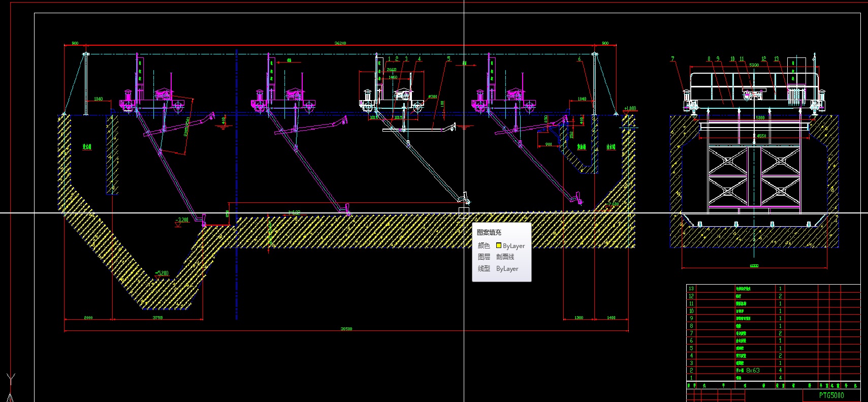Screen dimensions: 868x402
Task: Select the 1300 dimension text
Action: (x=578, y=318)
